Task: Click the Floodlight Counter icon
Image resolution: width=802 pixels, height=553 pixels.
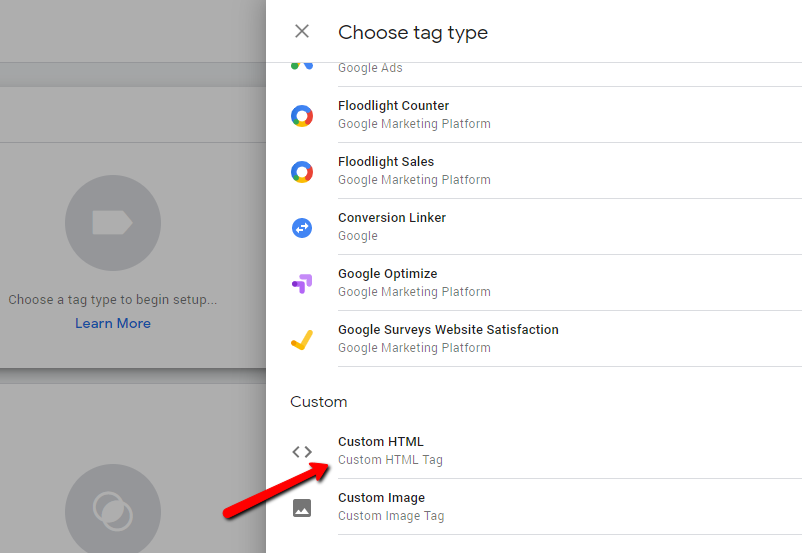Action: point(302,116)
